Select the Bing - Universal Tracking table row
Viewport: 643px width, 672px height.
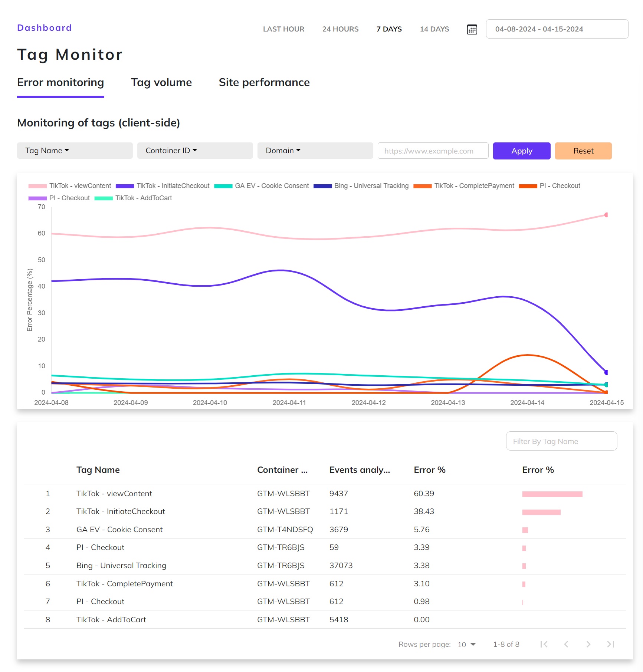pyautogui.click(x=325, y=566)
